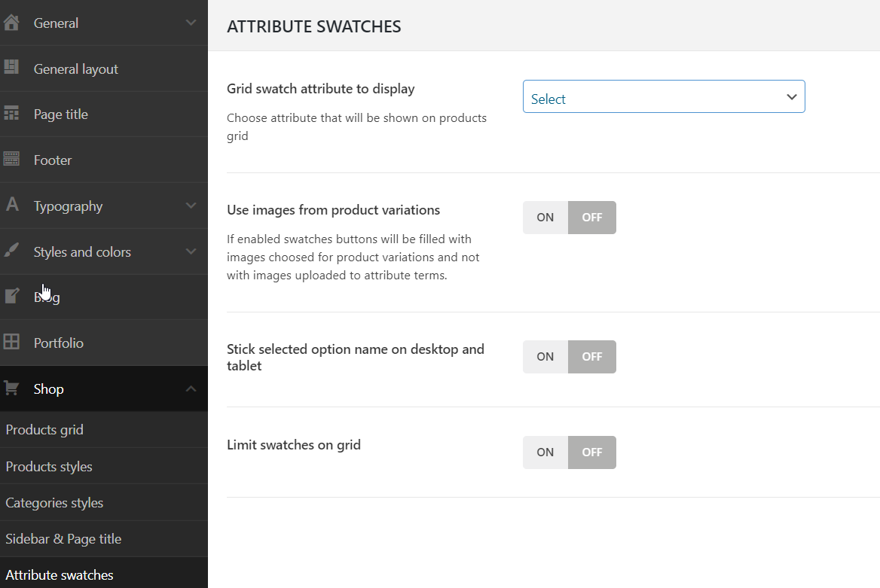Open the Products grid submenu item
Screen dimensions: 880x588
click(x=44, y=430)
